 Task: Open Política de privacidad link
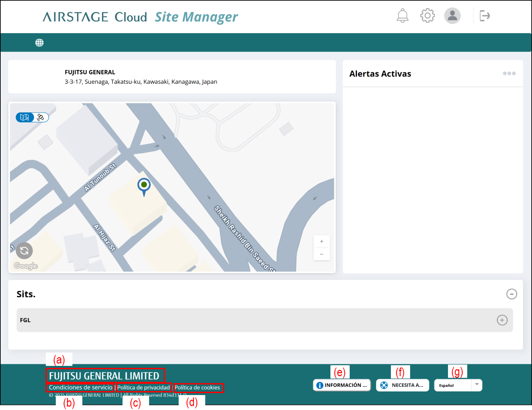coord(143,387)
